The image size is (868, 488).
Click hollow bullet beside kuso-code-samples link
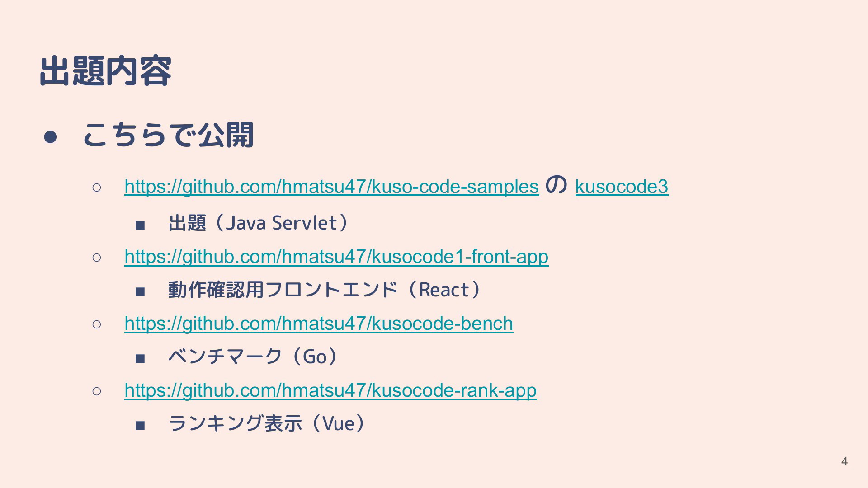[x=96, y=188]
